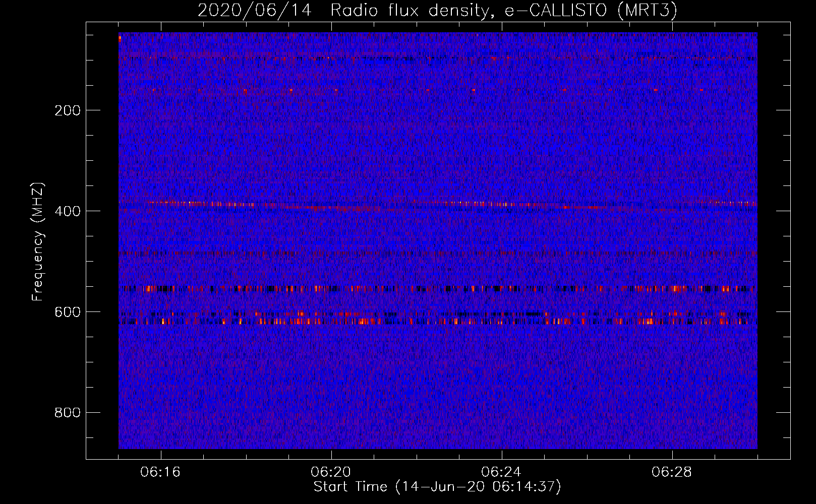Click the "600" frequency tick label
816x504 pixels.
pos(68,312)
